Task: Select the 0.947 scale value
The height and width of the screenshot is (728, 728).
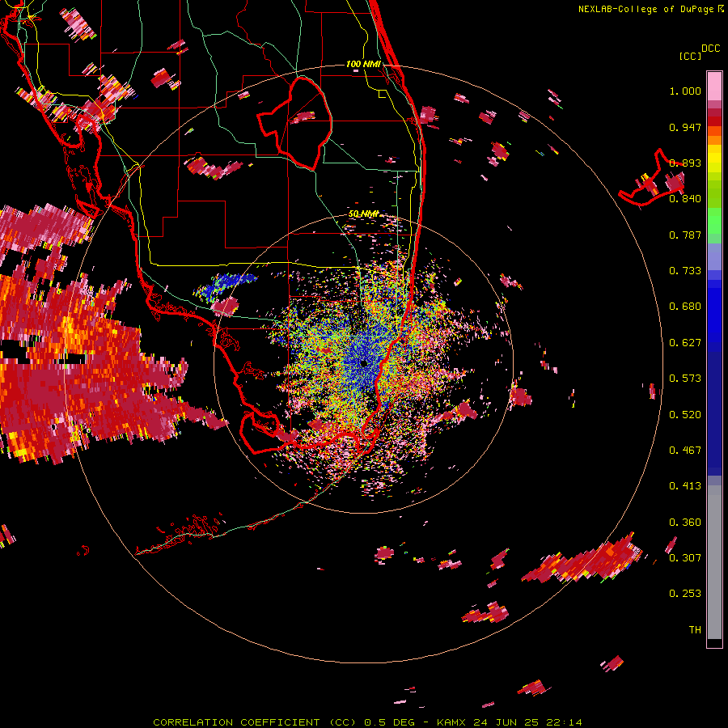Action: coord(685,127)
